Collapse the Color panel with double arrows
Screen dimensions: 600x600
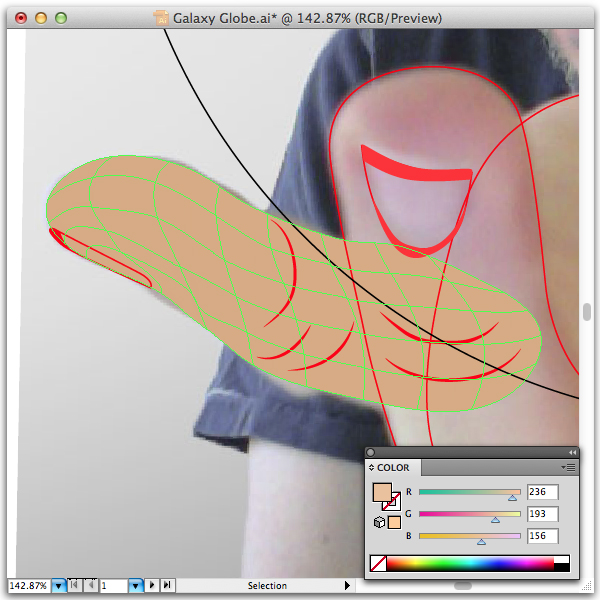click(572, 452)
